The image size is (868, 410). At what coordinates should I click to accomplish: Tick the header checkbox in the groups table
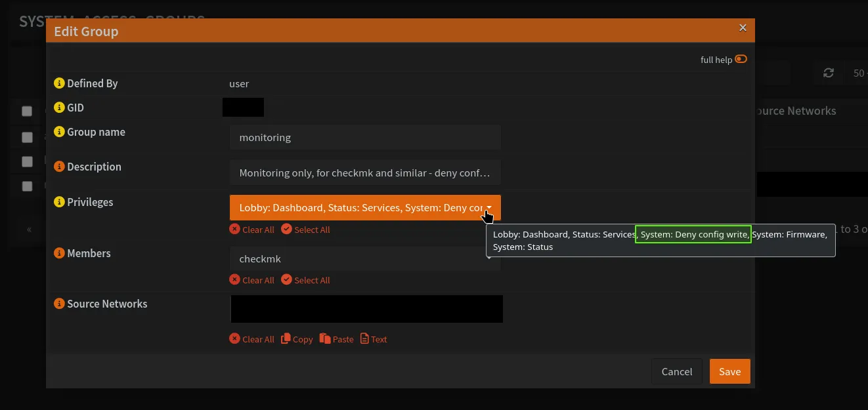[27, 111]
